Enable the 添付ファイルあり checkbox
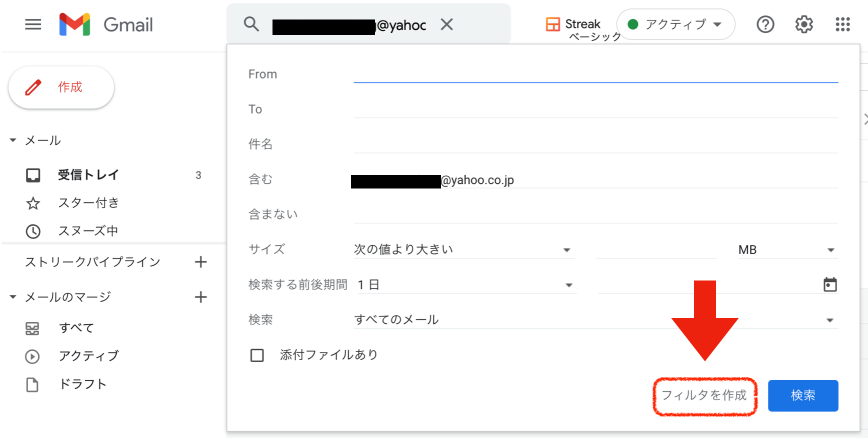Image resolution: width=868 pixels, height=438 pixels. 257,355
